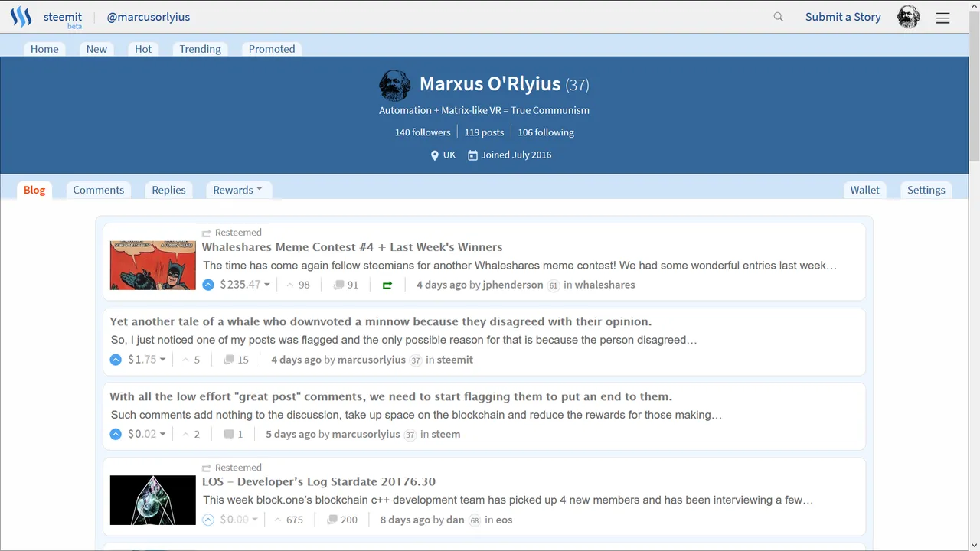
Task: Open the eos category tag
Action: (505, 520)
